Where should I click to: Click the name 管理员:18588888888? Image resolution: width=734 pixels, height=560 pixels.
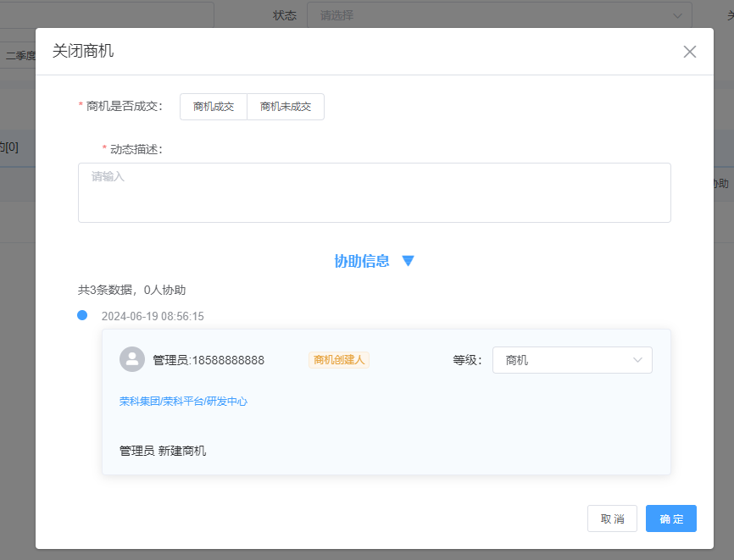[209, 360]
